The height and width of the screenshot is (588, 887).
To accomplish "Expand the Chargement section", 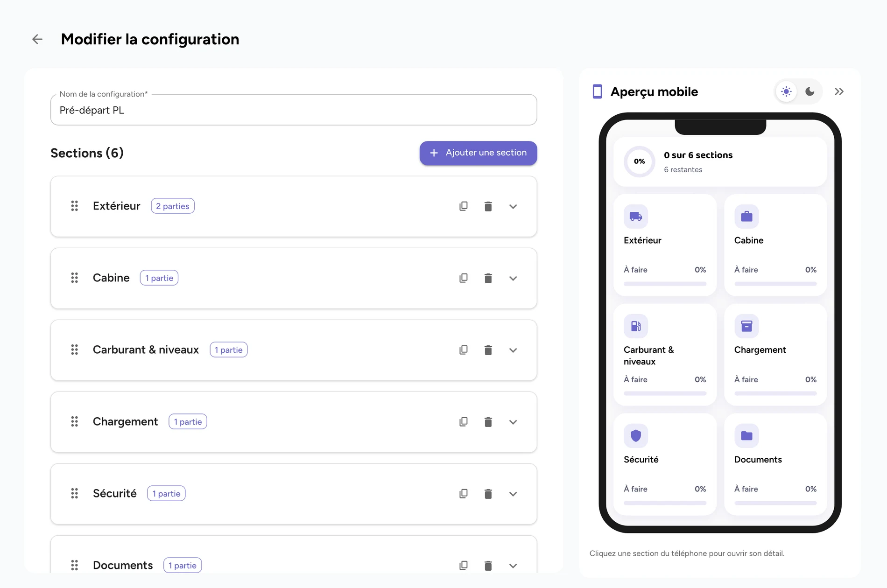I will (513, 422).
